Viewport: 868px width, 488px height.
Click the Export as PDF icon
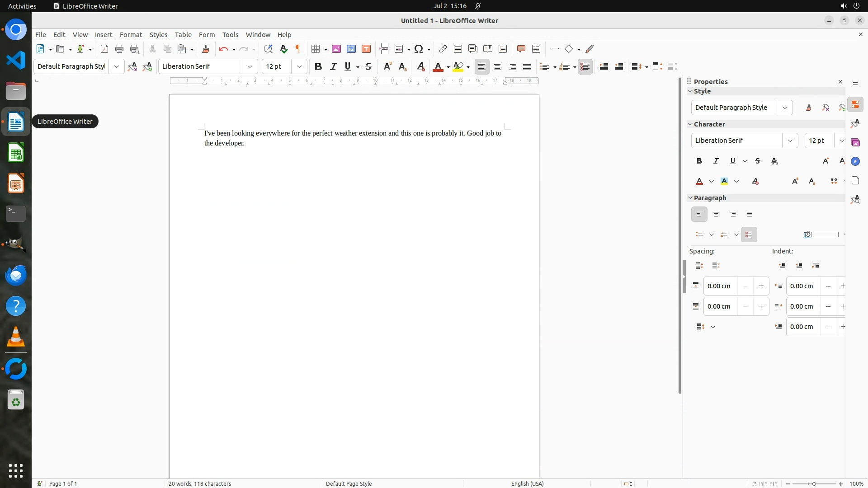point(104,49)
